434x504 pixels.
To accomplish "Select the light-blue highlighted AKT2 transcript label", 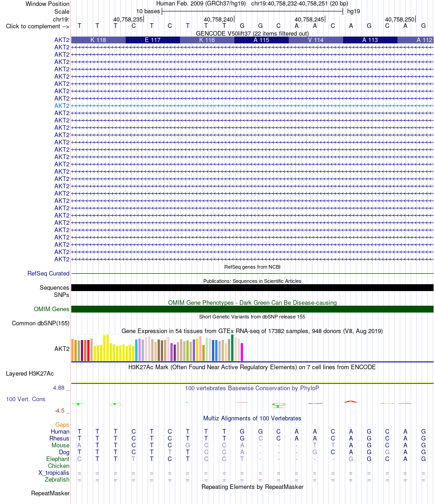I will [62, 106].
